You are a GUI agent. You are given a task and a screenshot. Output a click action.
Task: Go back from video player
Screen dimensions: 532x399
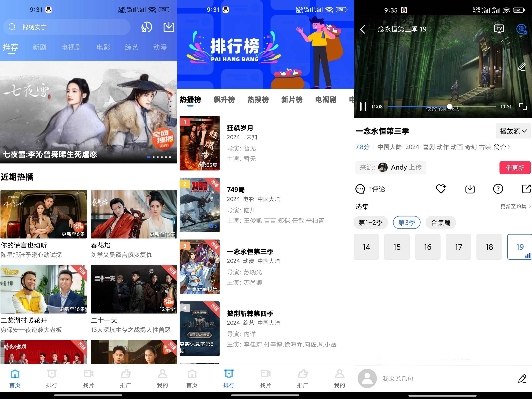point(363,29)
